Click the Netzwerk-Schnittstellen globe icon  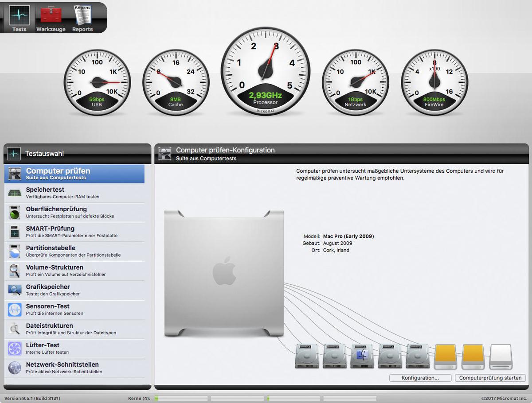(15, 368)
